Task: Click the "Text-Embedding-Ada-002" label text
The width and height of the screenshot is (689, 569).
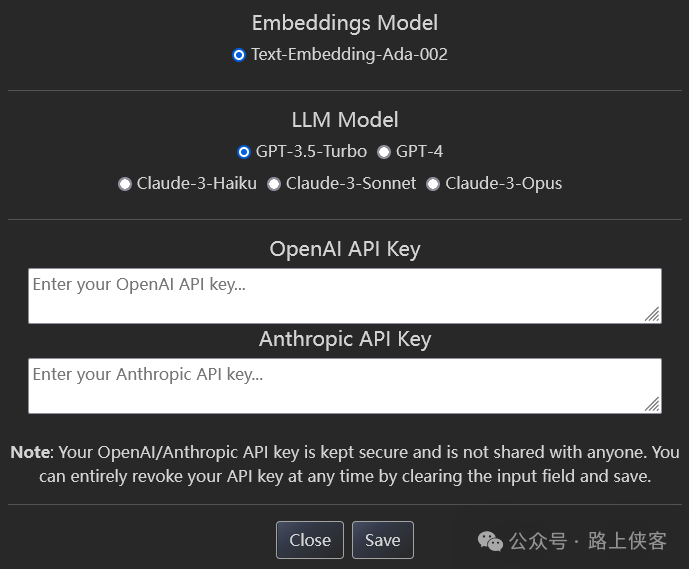Action: click(x=349, y=55)
